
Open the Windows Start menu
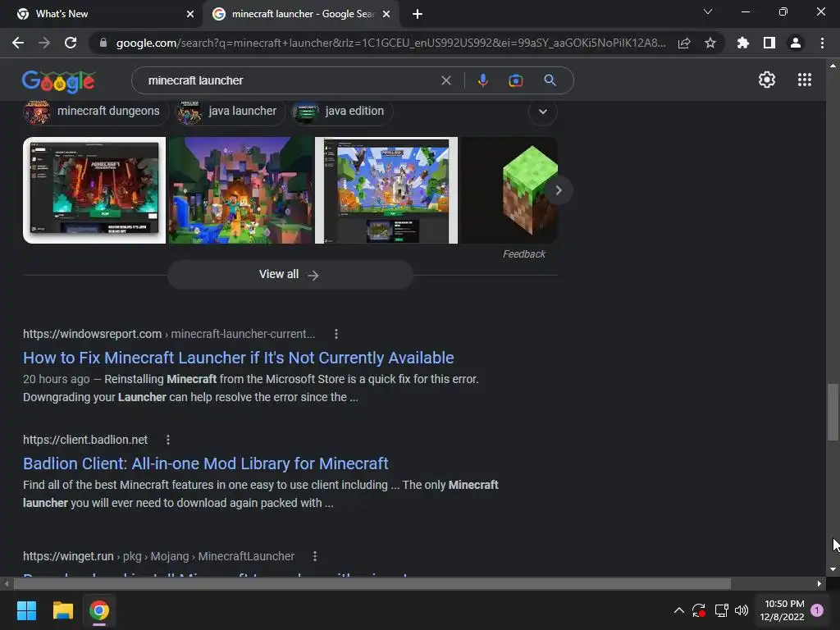(26, 610)
